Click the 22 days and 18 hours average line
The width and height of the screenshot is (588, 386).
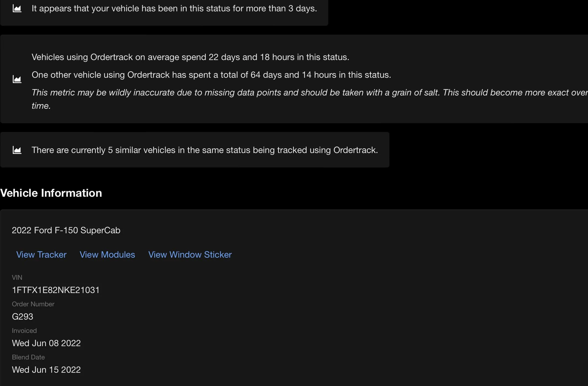[190, 57]
